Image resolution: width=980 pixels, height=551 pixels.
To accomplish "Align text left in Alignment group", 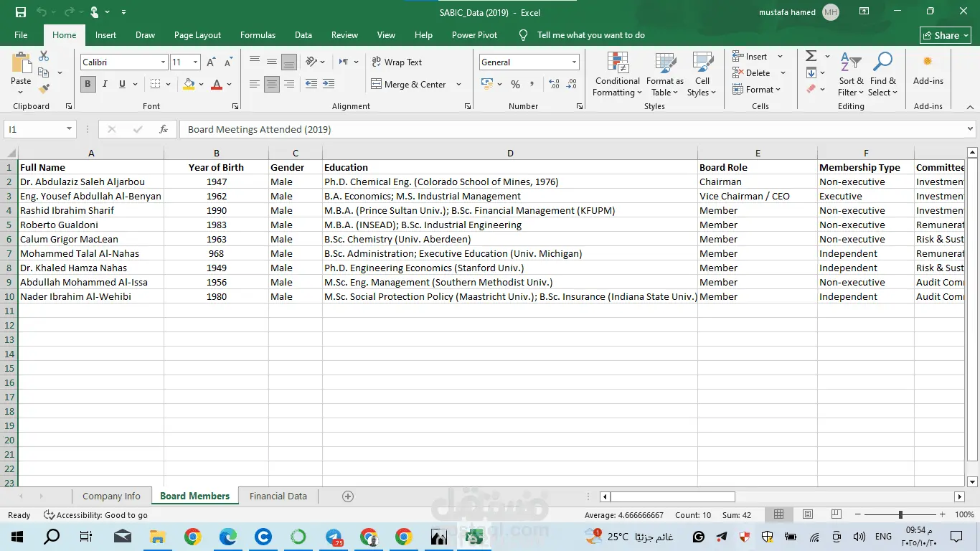I will coord(255,85).
